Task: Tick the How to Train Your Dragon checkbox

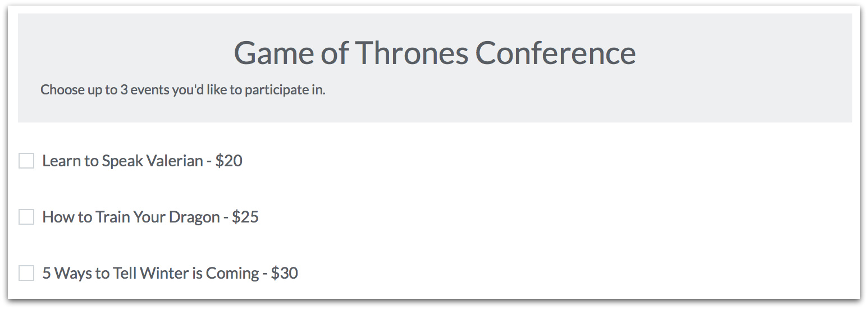Action: click(26, 217)
